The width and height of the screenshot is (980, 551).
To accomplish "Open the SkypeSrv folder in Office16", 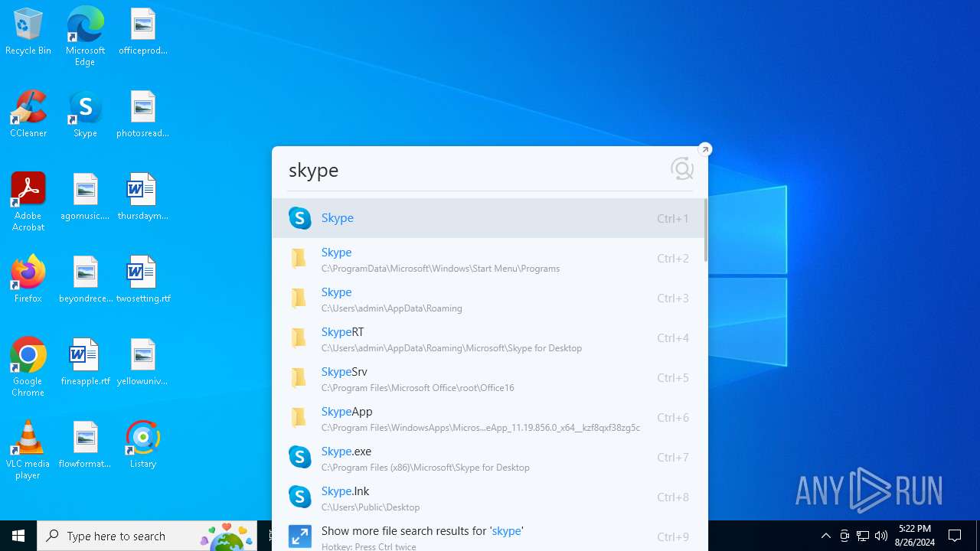I will (x=488, y=379).
